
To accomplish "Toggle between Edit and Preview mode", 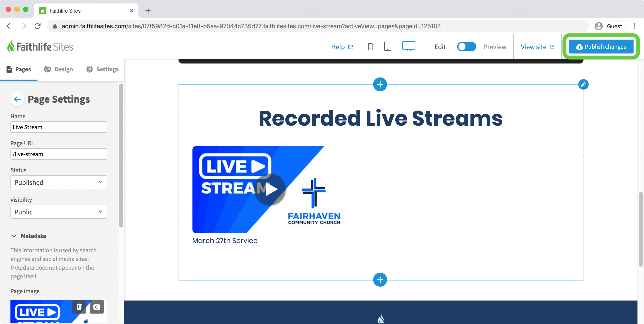I will pos(467,47).
